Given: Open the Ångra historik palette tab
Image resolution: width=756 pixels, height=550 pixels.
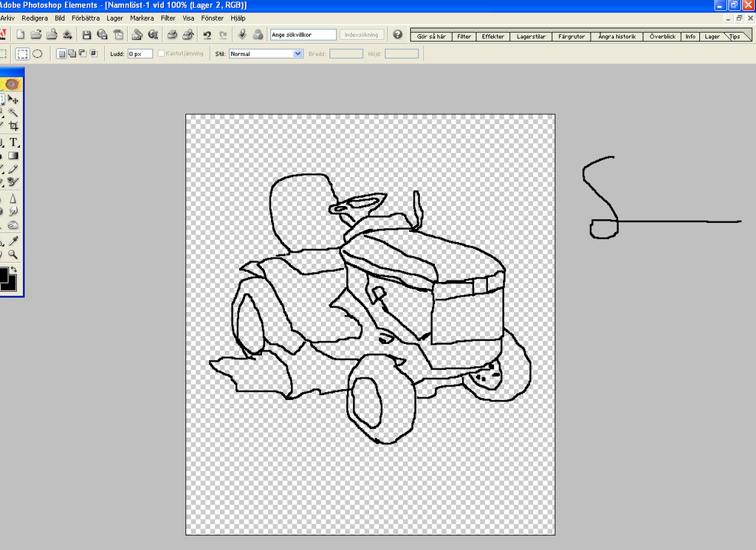Looking at the screenshot, I should click(616, 37).
